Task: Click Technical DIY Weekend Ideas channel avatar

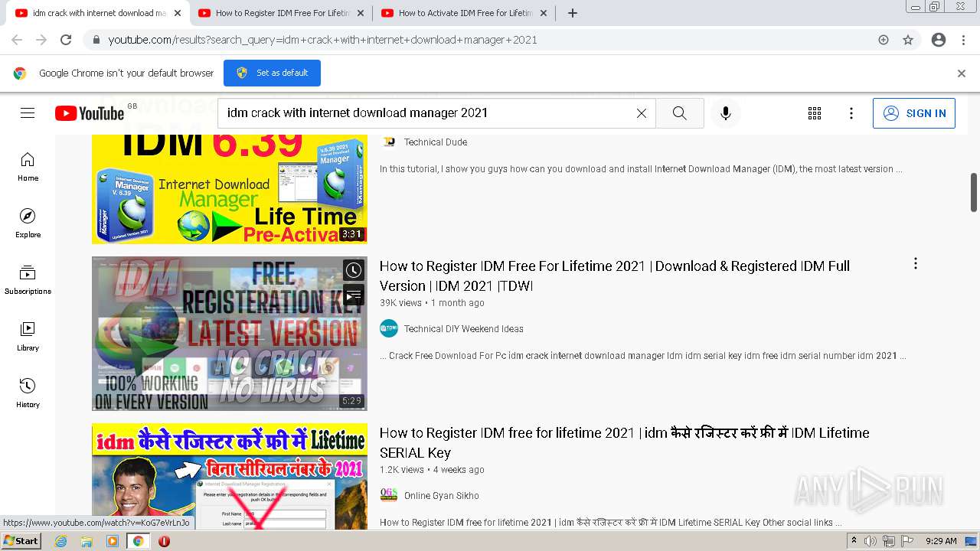Action: 389,328
